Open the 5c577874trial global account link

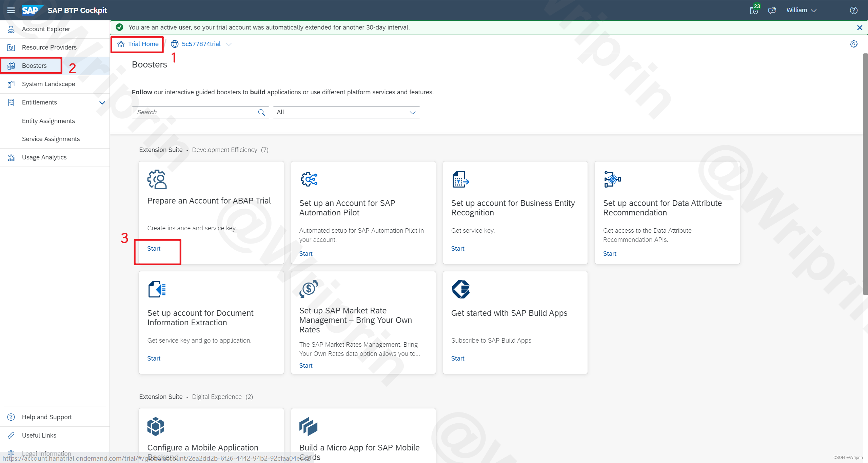coord(201,44)
